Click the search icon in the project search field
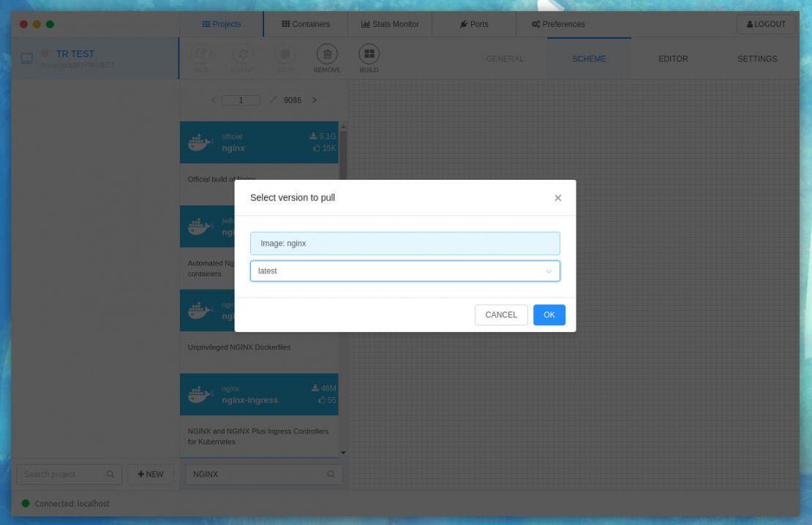This screenshot has height=525, width=812. point(110,474)
